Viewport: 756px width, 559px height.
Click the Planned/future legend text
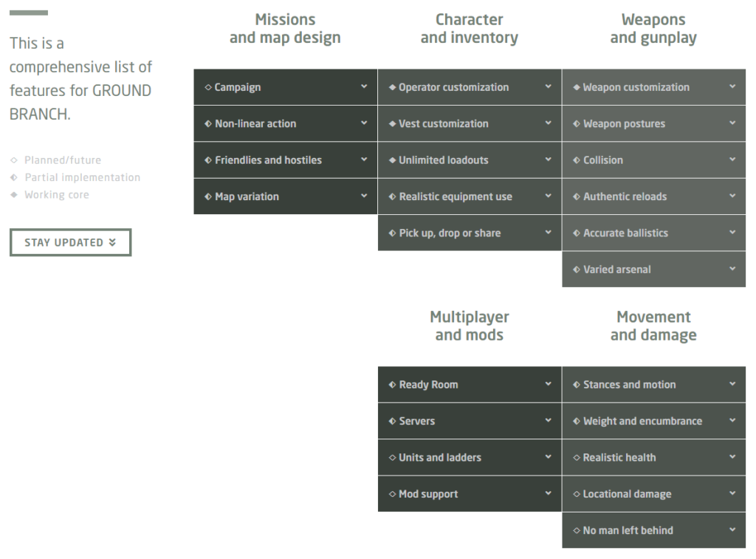(63, 160)
